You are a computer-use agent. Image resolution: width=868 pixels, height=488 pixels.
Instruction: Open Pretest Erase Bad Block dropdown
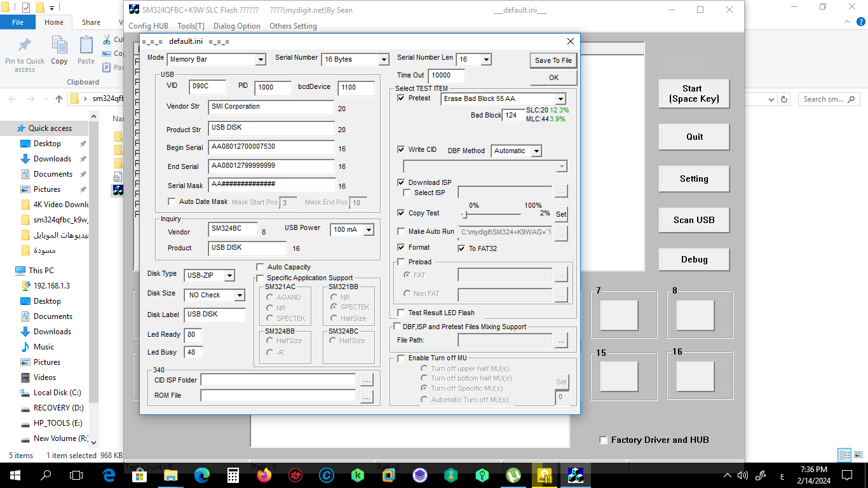tap(560, 99)
